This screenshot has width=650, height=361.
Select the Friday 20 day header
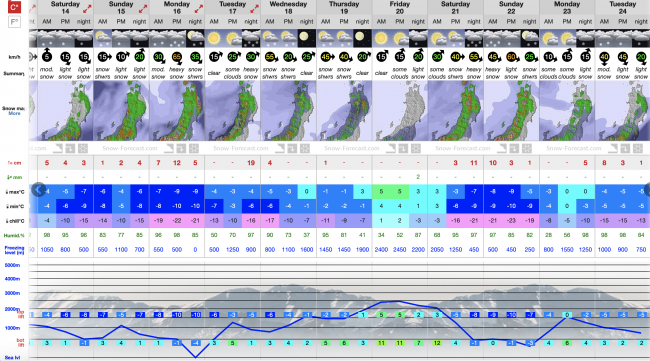click(x=400, y=8)
